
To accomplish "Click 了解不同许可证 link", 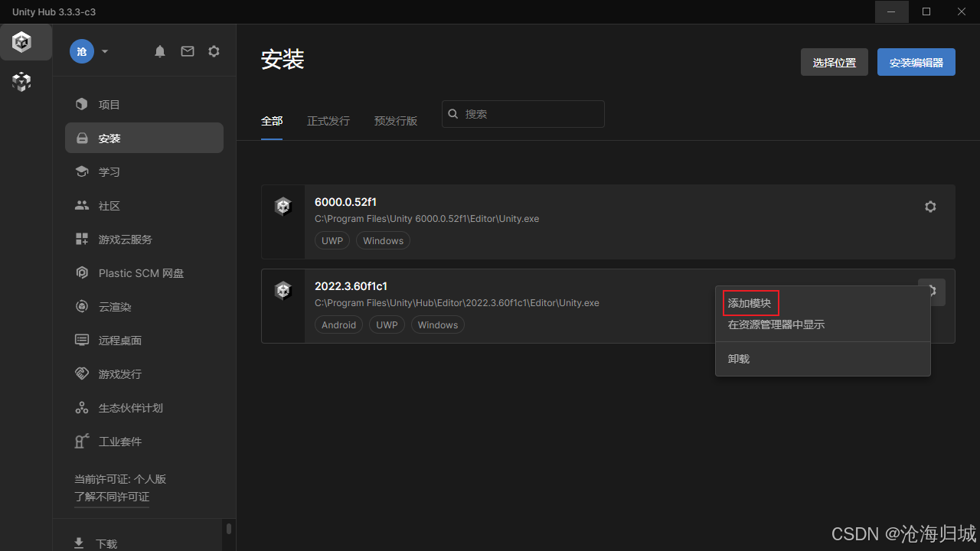I will (x=112, y=497).
